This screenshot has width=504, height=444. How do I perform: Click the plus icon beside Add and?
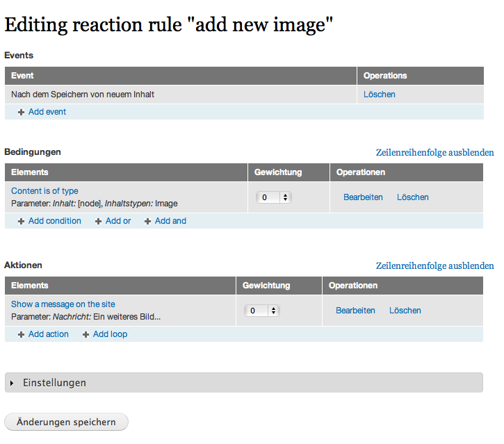click(147, 222)
